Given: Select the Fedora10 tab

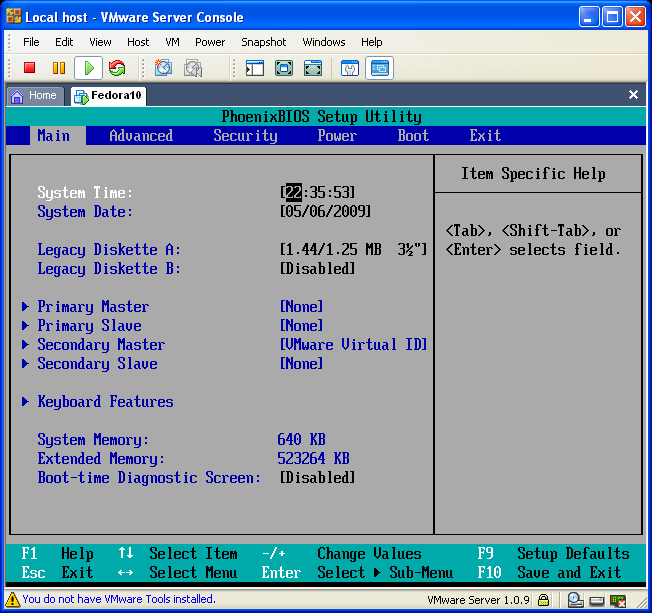Looking at the screenshot, I should pos(109,96).
